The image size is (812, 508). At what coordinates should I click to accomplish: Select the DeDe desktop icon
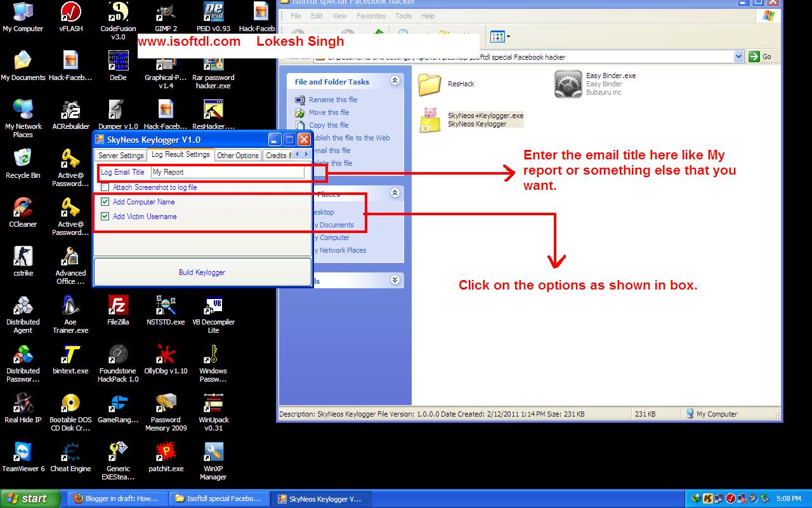[x=118, y=66]
